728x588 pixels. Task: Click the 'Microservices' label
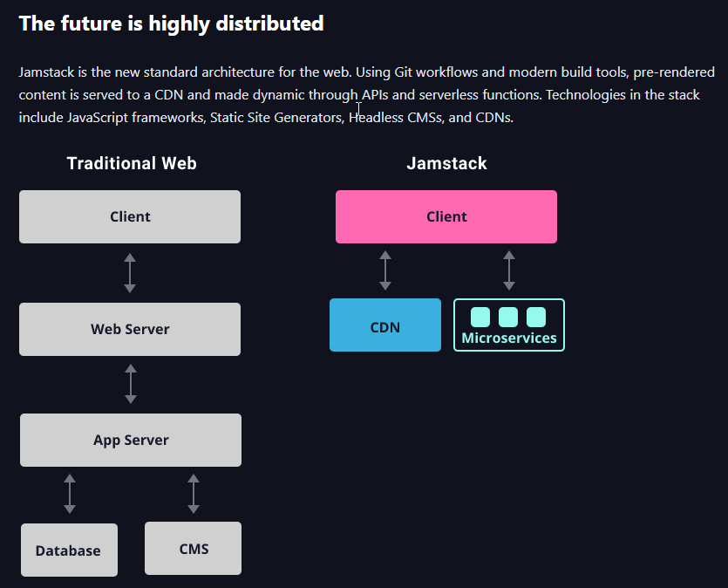pos(509,338)
